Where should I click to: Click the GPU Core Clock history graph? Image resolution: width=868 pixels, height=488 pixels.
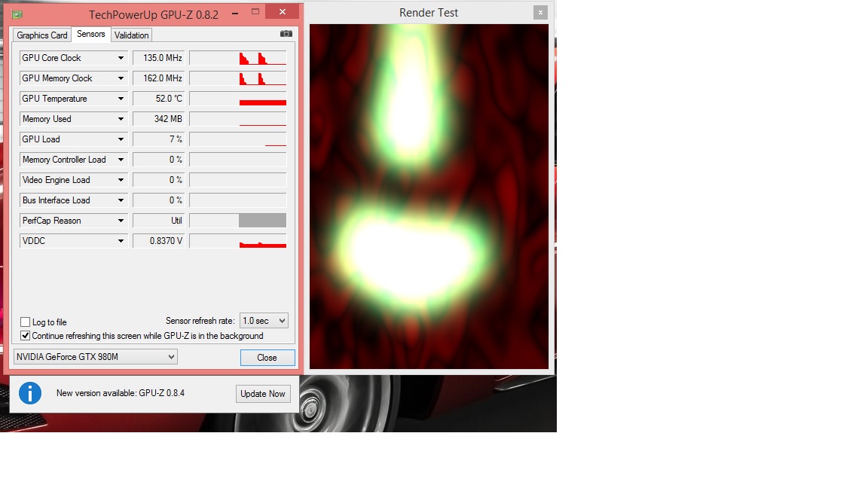[x=238, y=58]
